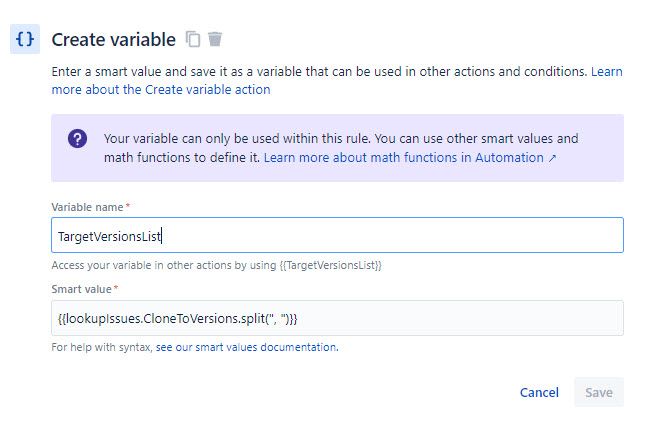Open 'Learn more about the Create variable action'
The height and width of the screenshot is (428, 665).
[x=160, y=89]
